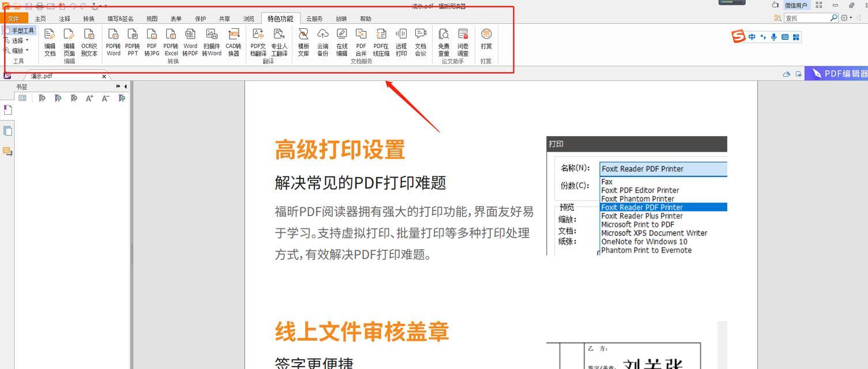Open the Word转PDF tool
Screen dimensions: 868x369
[x=190, y=43]
